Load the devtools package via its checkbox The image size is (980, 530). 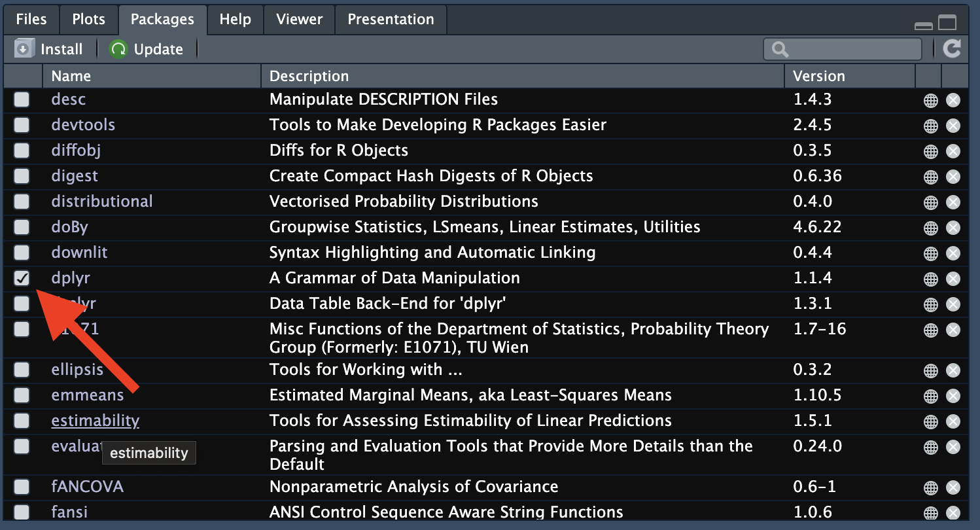(x=22, y=125)
